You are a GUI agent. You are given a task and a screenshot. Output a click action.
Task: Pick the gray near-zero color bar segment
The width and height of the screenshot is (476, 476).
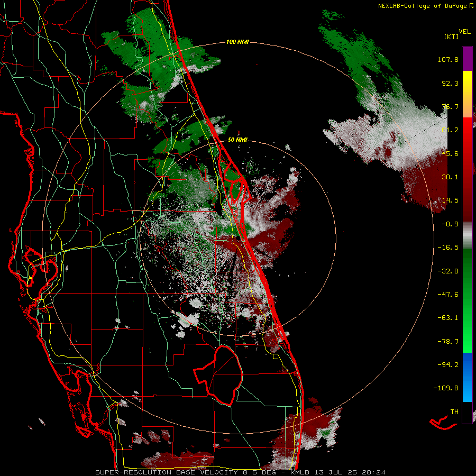click(467, 235)
